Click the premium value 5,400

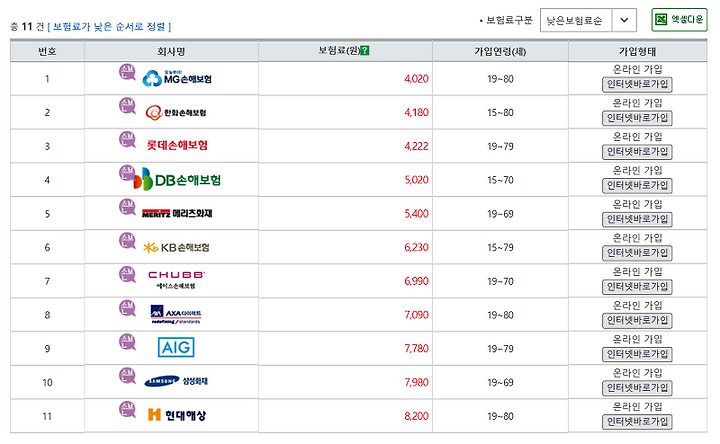[x=416, y=214]
